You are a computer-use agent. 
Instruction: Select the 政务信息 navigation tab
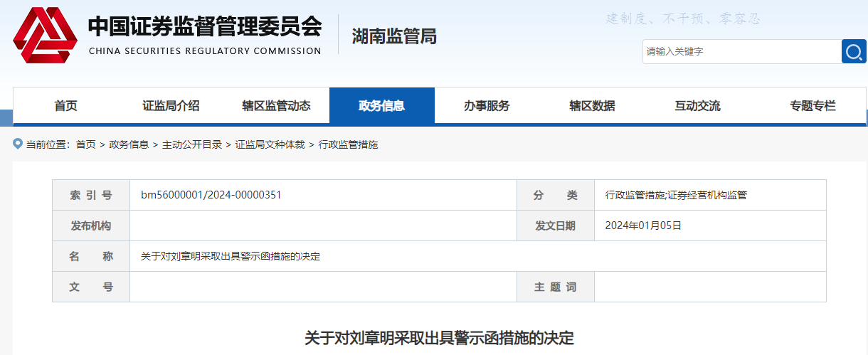(381, 106)
